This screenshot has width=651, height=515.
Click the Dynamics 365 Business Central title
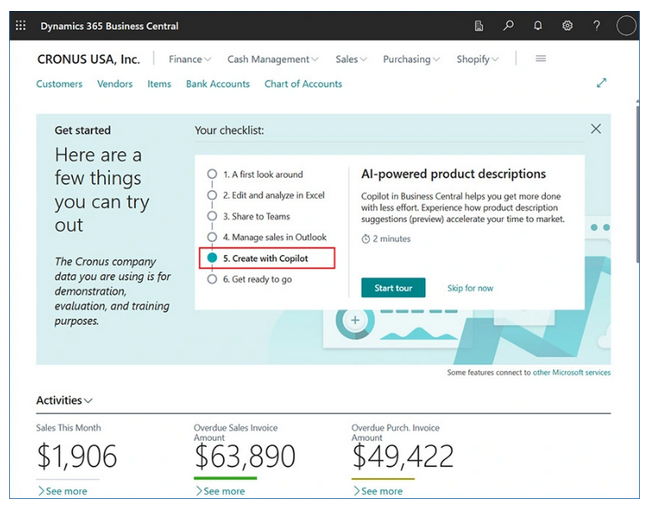pyautogui.click(x=109, y=26)
